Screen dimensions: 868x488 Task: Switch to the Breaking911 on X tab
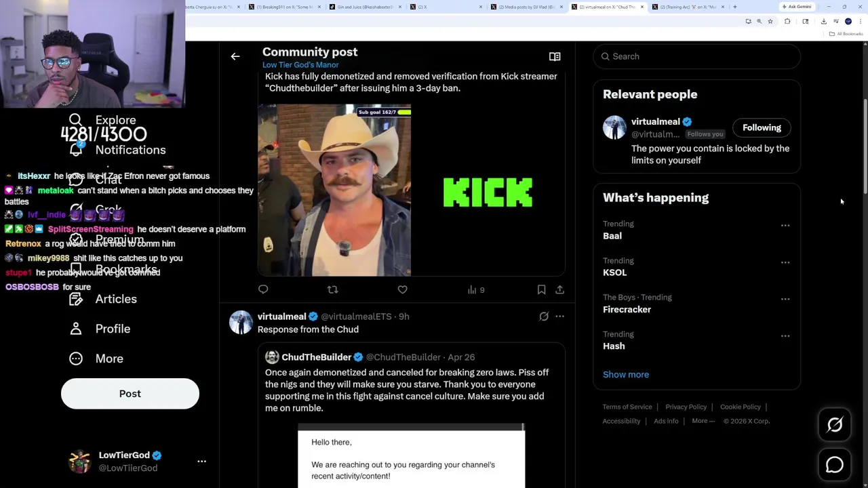285,7
